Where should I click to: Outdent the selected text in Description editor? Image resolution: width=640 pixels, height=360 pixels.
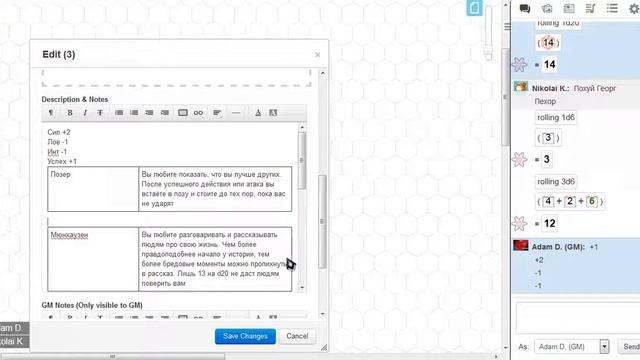(149, 113)
